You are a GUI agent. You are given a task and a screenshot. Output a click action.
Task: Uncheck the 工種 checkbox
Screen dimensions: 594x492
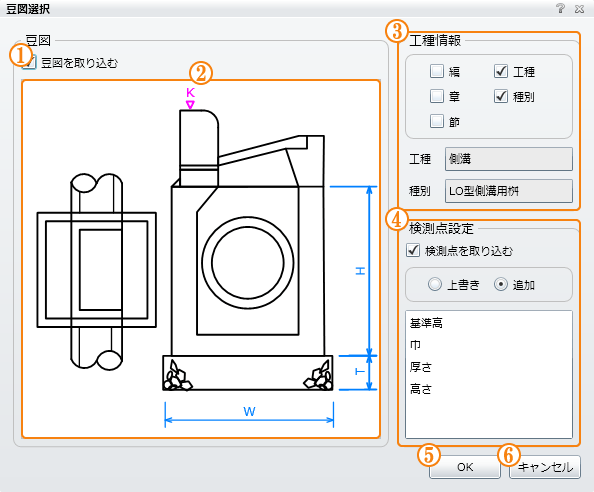point(501,71)
